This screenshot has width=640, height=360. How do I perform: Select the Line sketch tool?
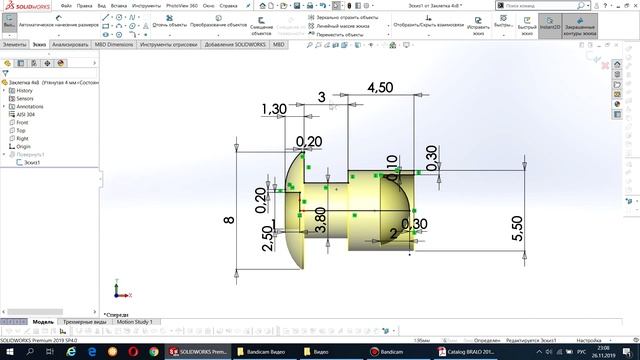[x=106, y=17]
